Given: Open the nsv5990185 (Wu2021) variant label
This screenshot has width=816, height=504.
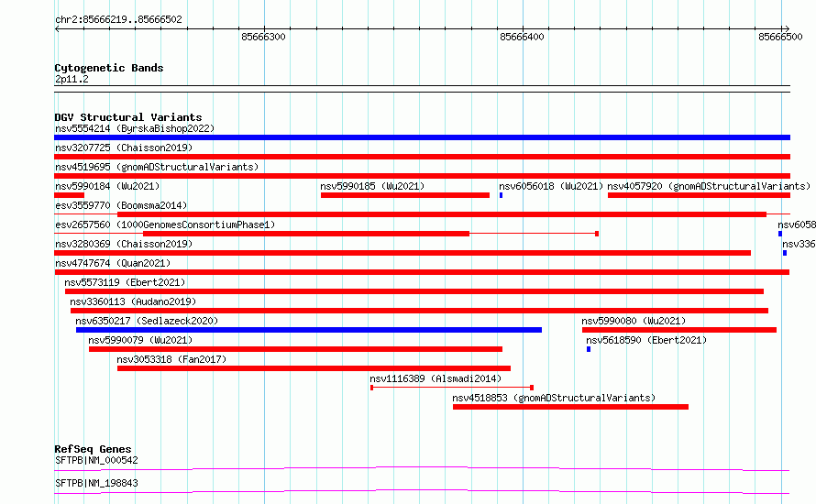Looking at the screenshot, I should pyautogui.click(x=372, y=186).
